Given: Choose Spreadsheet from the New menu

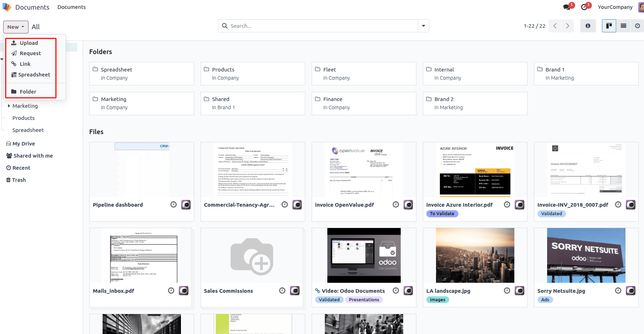Looking at the screenshot, I should click(x=30, y=75).
